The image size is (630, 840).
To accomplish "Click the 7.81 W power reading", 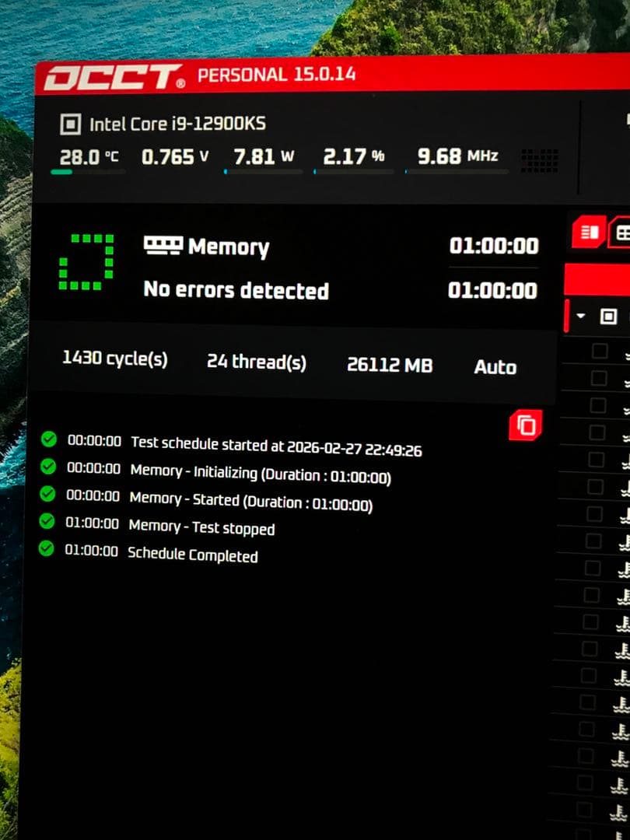I will tap(264, 156).
